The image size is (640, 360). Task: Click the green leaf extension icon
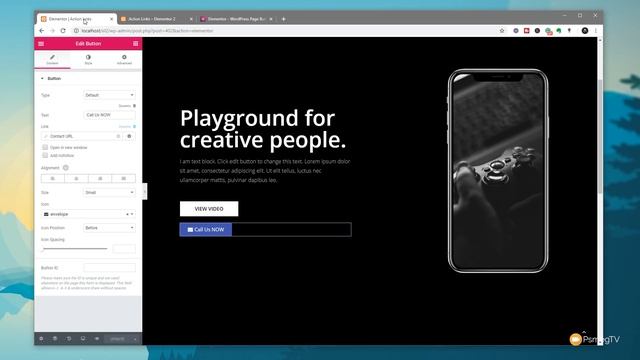559,31
